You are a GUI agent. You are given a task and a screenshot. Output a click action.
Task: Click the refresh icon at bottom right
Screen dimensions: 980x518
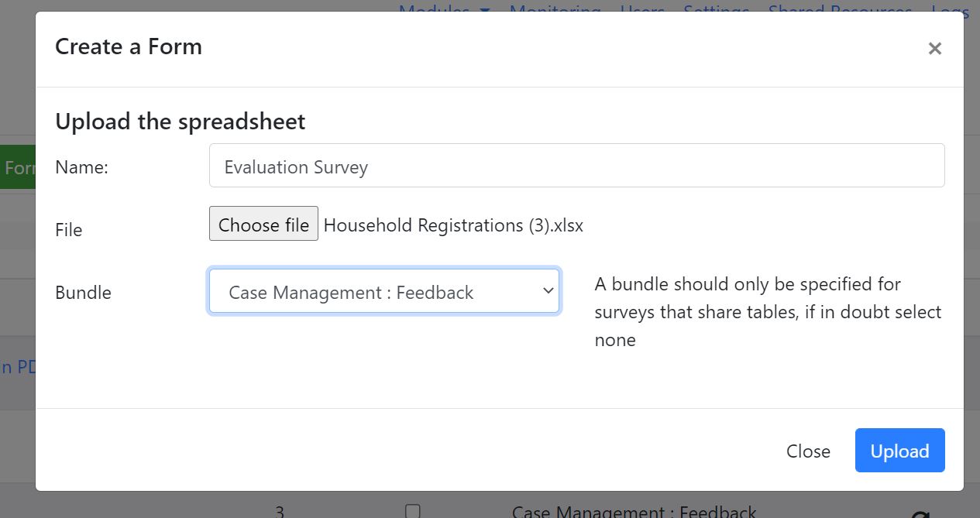pos(920,514)
